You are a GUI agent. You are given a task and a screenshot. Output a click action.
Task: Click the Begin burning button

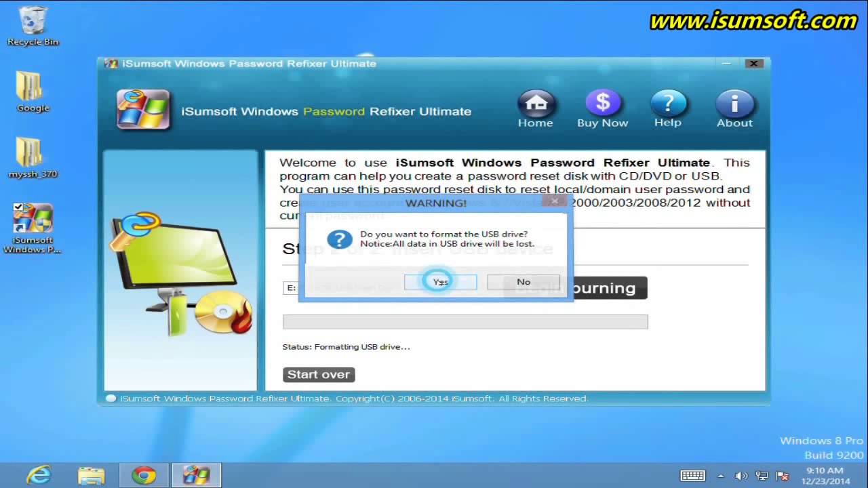[576, 288]
